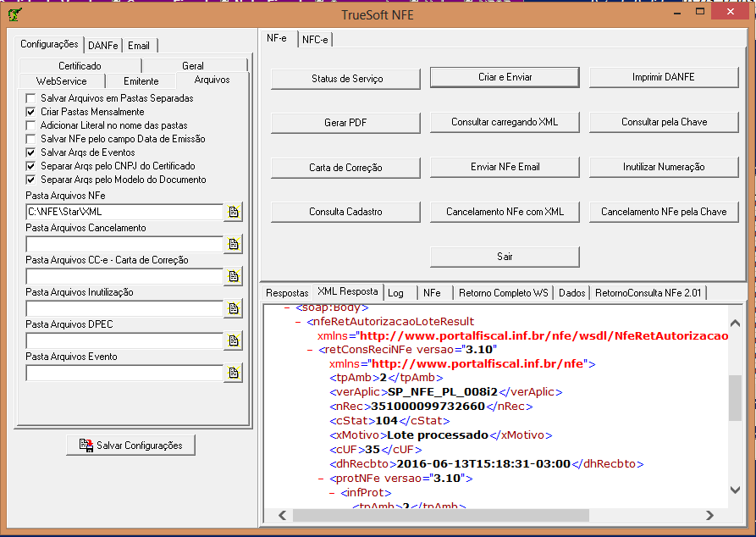Click the Pasta Arquivos Evento field
Viewport: 756px width, 537px height.
(124, 373)
